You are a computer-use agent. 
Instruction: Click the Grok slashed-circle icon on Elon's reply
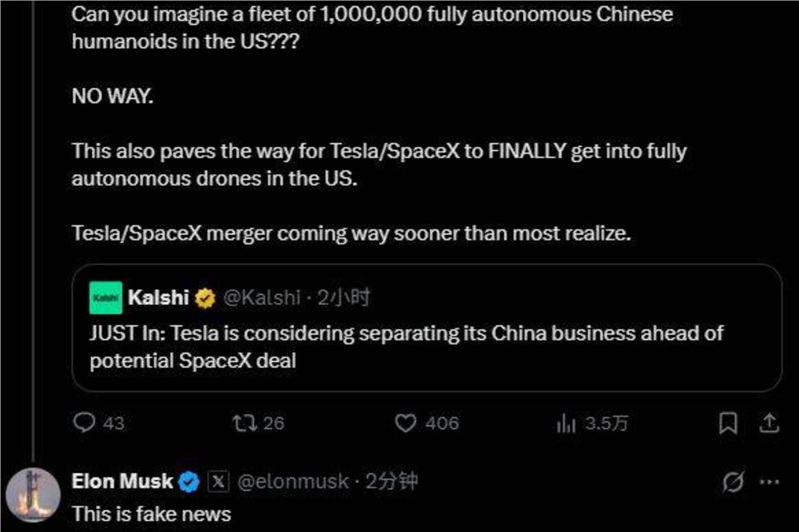tap(733, 481)
